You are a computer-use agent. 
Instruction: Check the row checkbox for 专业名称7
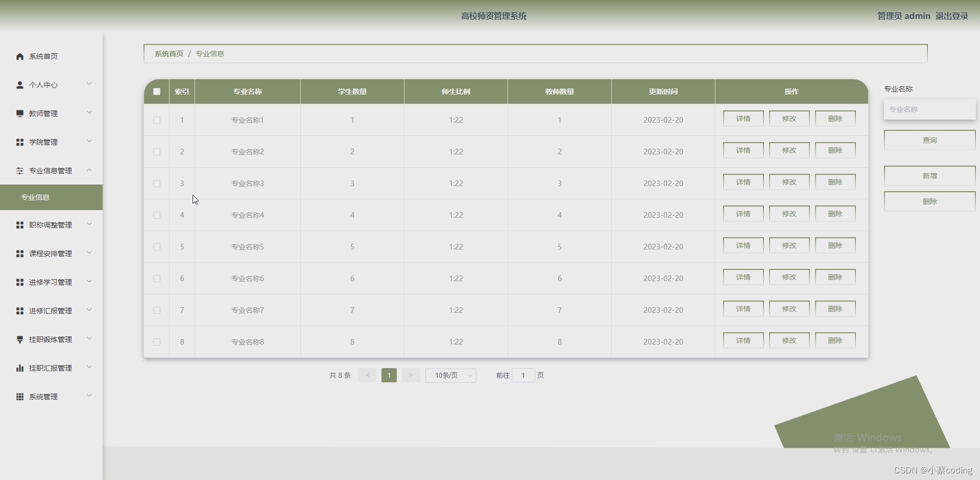(157, 310)
